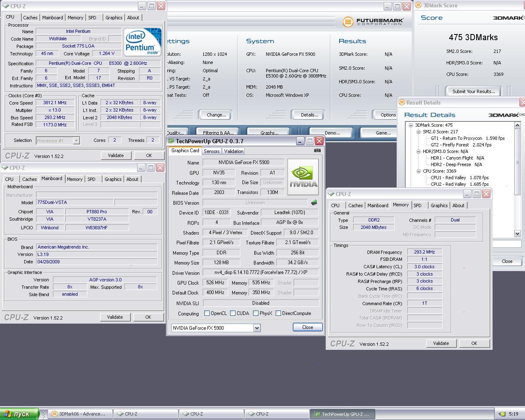Click the Futuremark Corporation logo
The width and height of the screenshot is (525, 420).
tap(373, 22)
